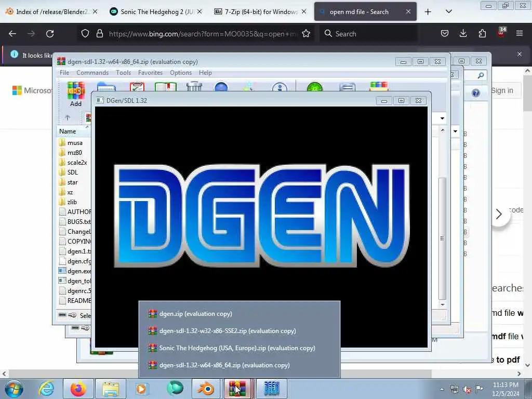Image resolution: width=532 pixels, height=399 pixels.
Task: Switch to the Sonic The Hedgehog 2 tab
Action: 156,11
